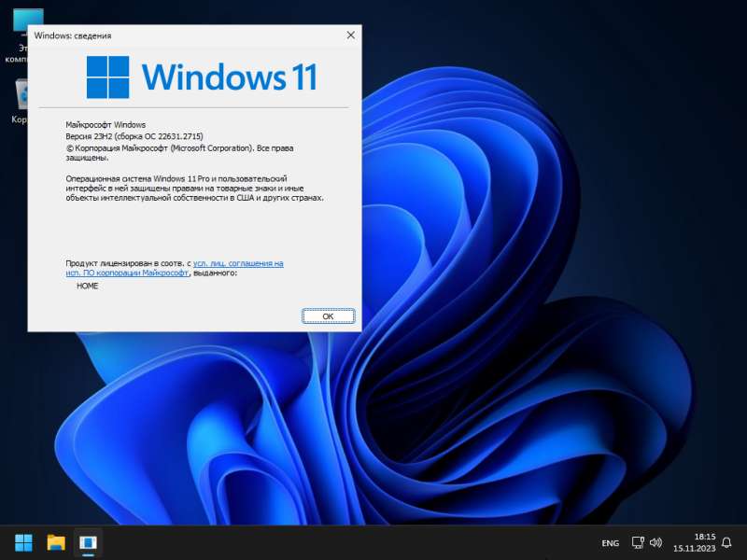Click the OK button in the dialog
The width and height of the screenshot is (747, 560).
329,316
